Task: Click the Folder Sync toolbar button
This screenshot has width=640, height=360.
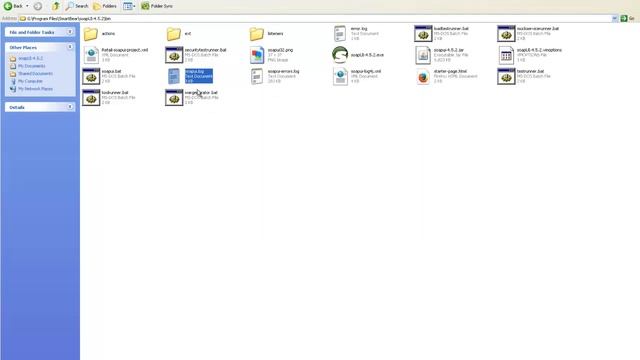Action: coord(157,6)
